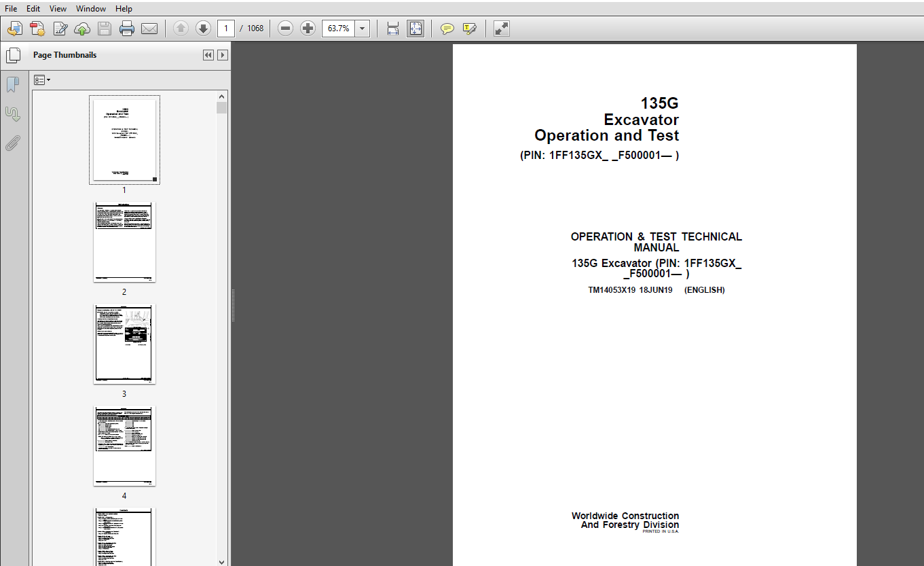The width and height of the screenshot is (924, 566).
Task: Open the View menu
Action: coord(58,9)
